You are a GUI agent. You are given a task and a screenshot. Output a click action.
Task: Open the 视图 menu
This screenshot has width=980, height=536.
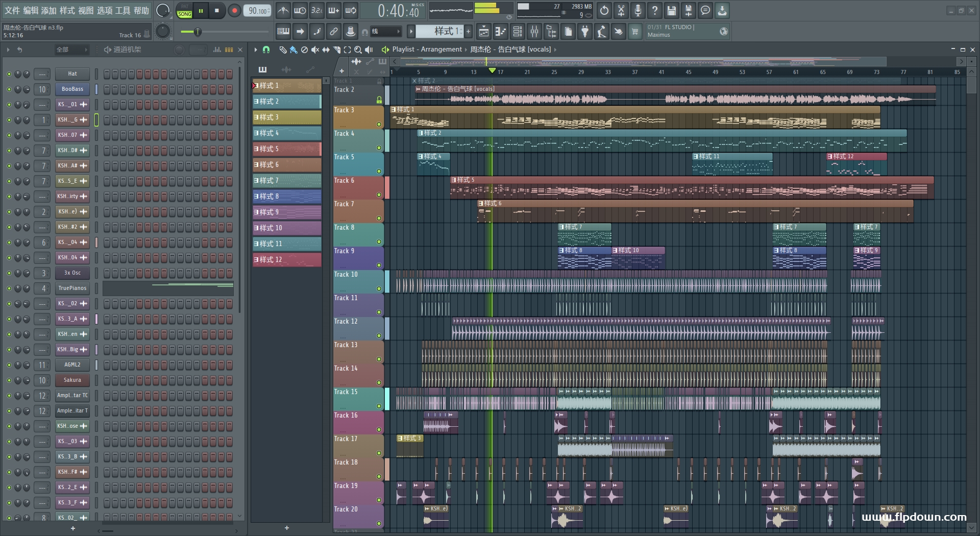[86, 10]
